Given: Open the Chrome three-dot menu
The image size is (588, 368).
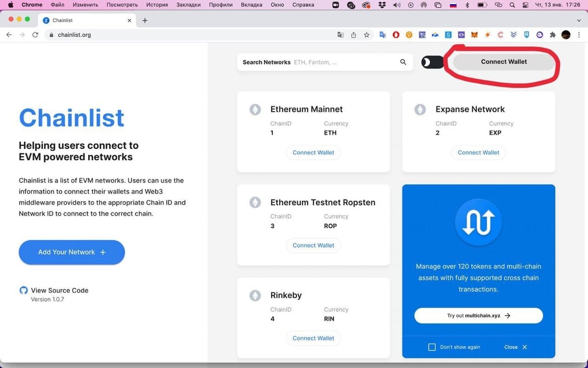Looking at the screenshot, I should pos(579,35).
